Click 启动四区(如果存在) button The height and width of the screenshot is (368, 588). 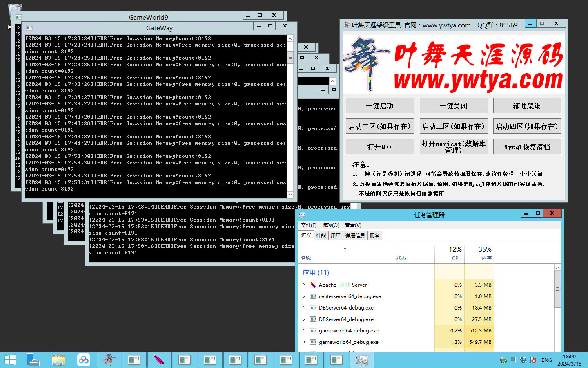(527, 126)
